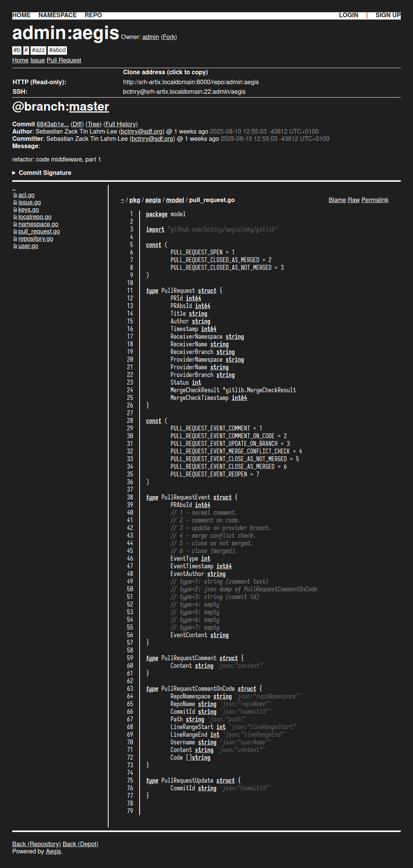Click the file icon beside namespace.go
413x868 pixels.
[15, 225]
